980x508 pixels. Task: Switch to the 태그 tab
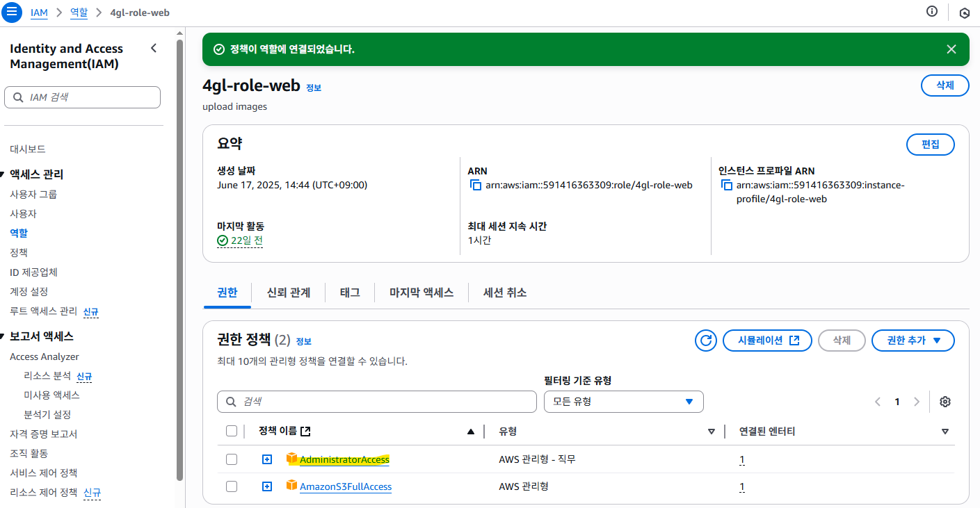(x=350, y=293)
